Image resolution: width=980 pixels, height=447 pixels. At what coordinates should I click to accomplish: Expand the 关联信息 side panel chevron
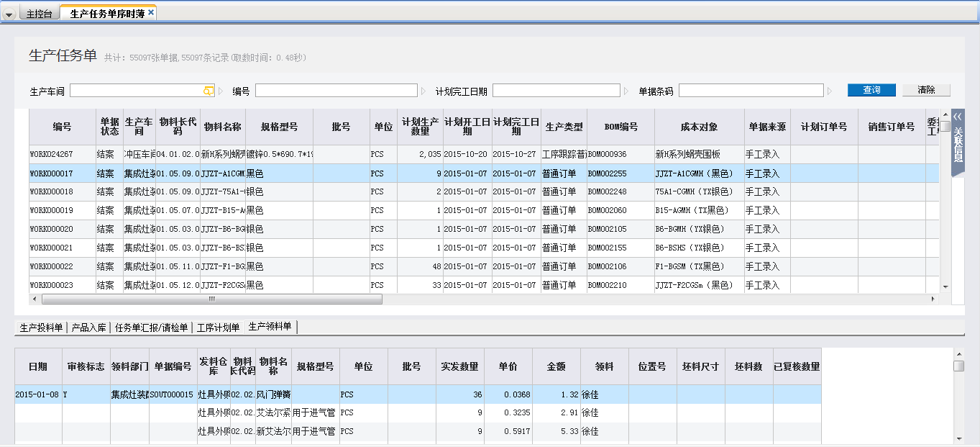coord(958,116)
